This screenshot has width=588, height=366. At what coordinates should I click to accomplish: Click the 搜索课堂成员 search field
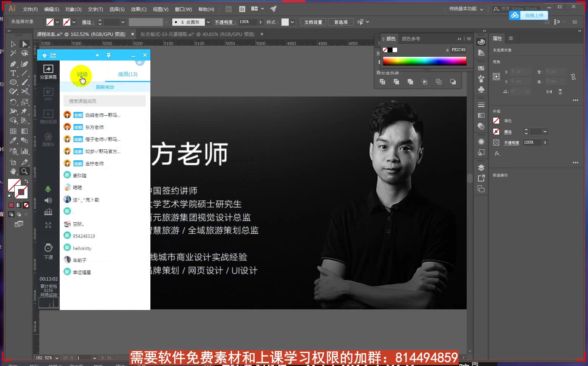click(105, 101)
